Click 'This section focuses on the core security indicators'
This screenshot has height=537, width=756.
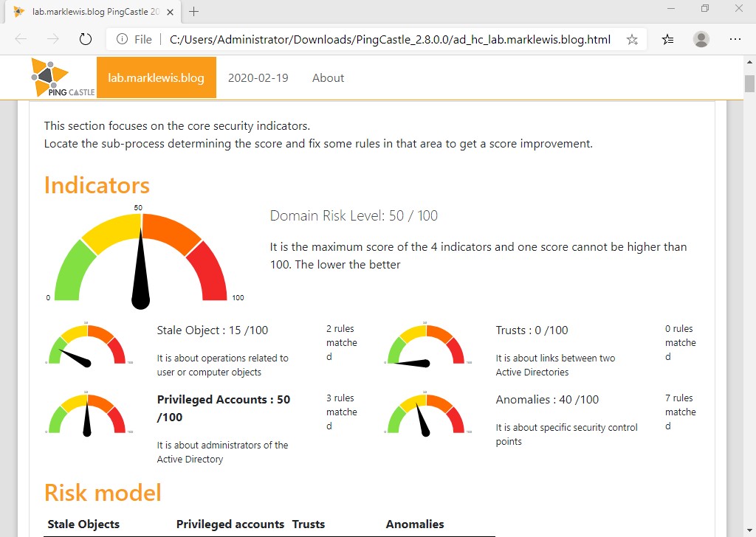[177, 125]
